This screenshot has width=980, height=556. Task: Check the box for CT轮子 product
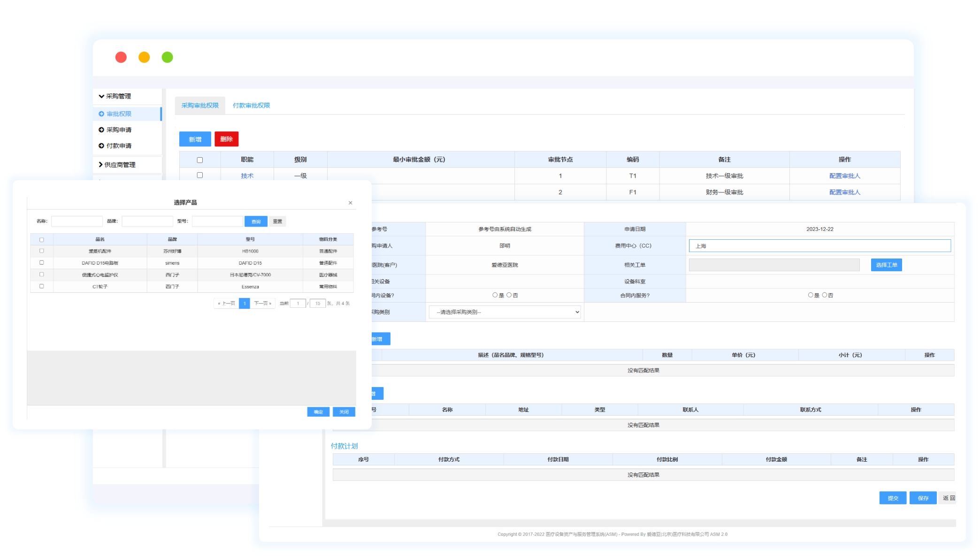[42, 286]
